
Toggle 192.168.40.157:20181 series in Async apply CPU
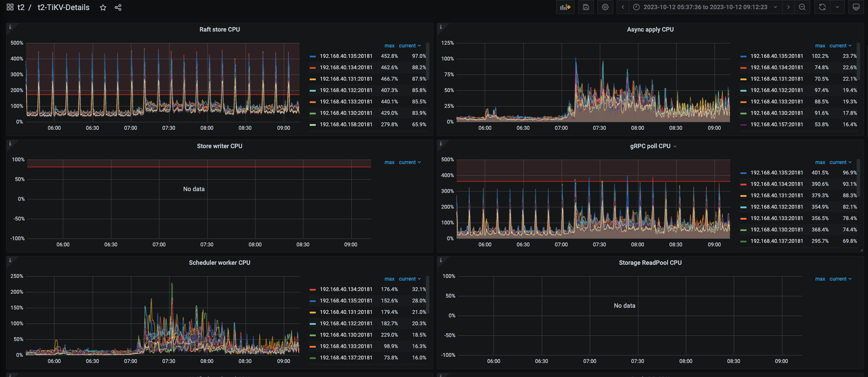(x=776, y=124)
